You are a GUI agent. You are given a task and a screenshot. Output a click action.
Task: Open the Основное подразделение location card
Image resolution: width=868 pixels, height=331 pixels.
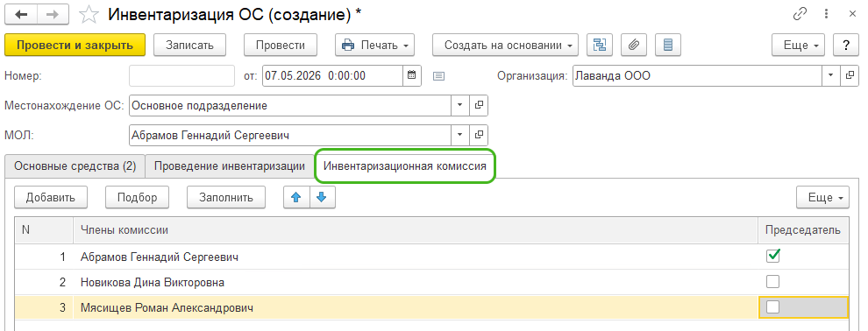click(x=479, y=106)
